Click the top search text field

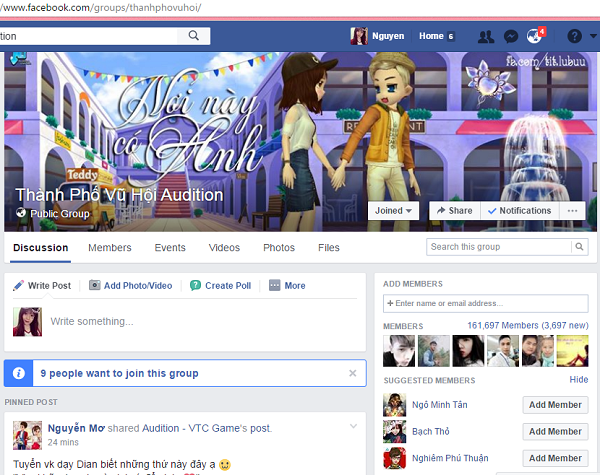pyautogui.click(x=89, y=36)
